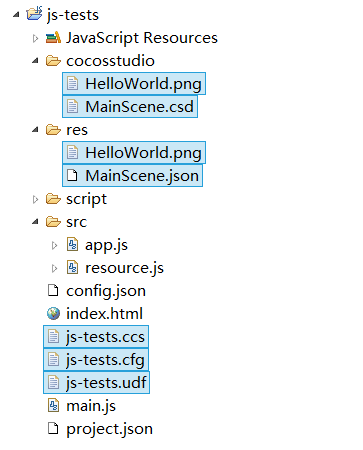Expand the script folder
The width and height of the screenshot is (363, 450).
coord(35,199)
